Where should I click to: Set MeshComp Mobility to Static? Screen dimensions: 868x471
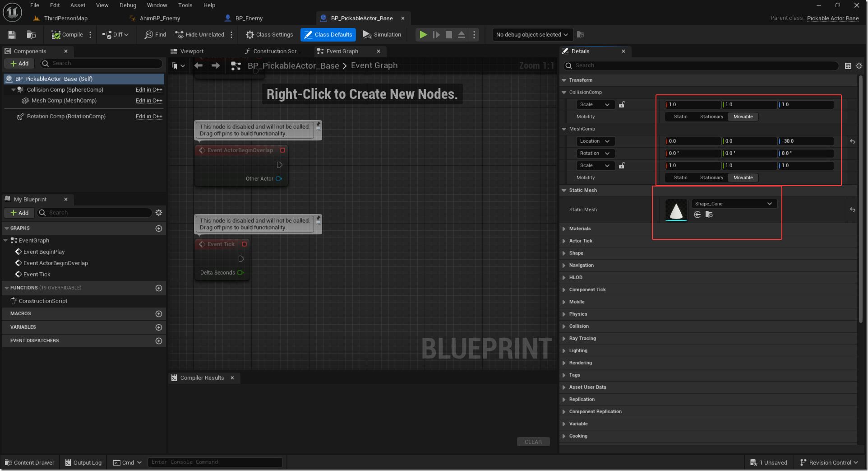[680, 178]
